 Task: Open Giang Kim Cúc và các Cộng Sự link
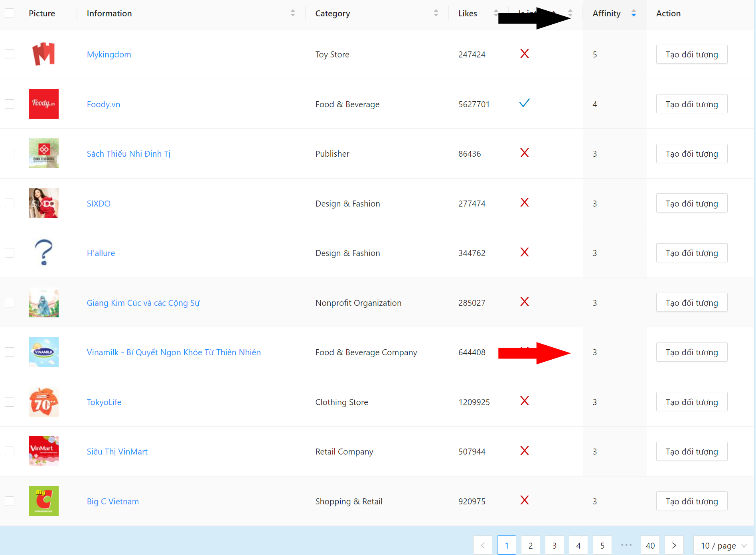tap(143, 303)
